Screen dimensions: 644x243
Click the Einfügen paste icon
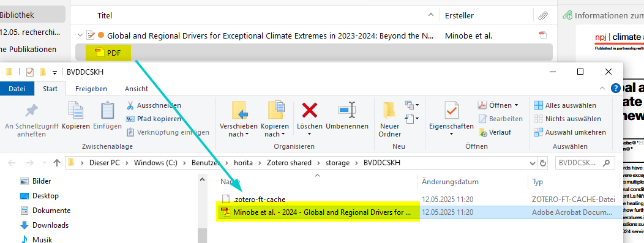coord(107,111)
